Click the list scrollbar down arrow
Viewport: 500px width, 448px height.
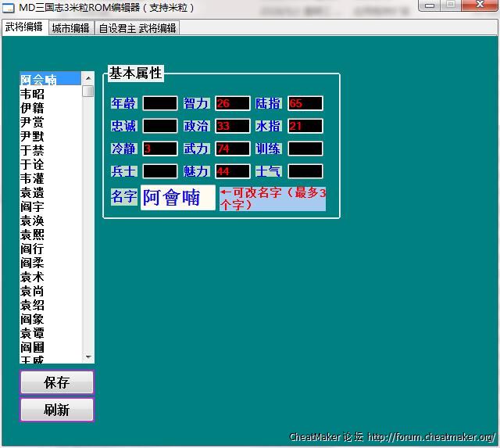pos(88,357)
